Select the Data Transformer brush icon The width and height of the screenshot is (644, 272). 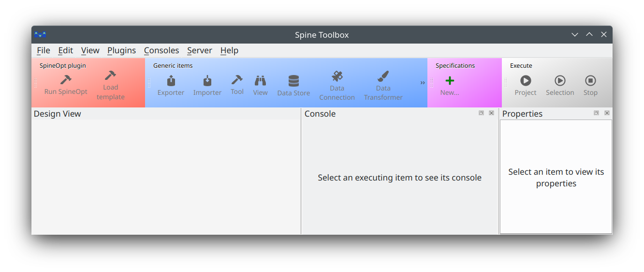383,76
